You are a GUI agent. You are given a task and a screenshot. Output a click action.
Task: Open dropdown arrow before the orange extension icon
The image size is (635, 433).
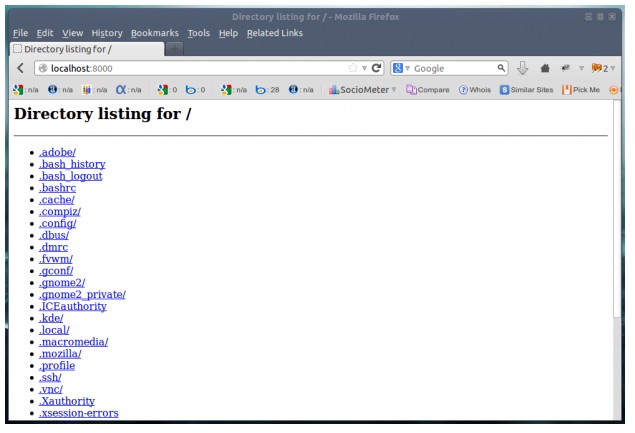[582, 68]
